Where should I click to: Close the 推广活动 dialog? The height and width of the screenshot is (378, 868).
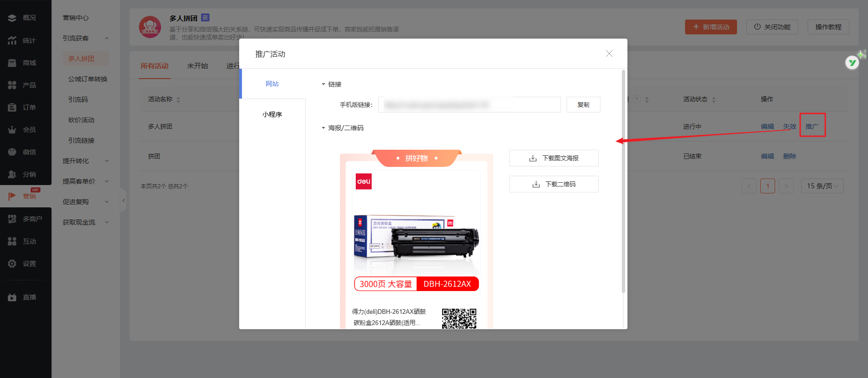[x=609, y=54]
